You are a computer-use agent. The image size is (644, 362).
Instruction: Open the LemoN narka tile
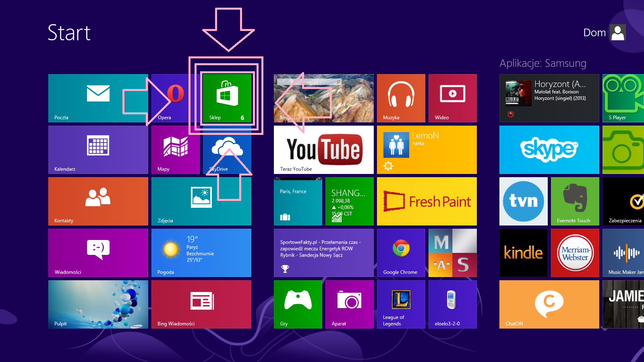click(x=427, y=150)
